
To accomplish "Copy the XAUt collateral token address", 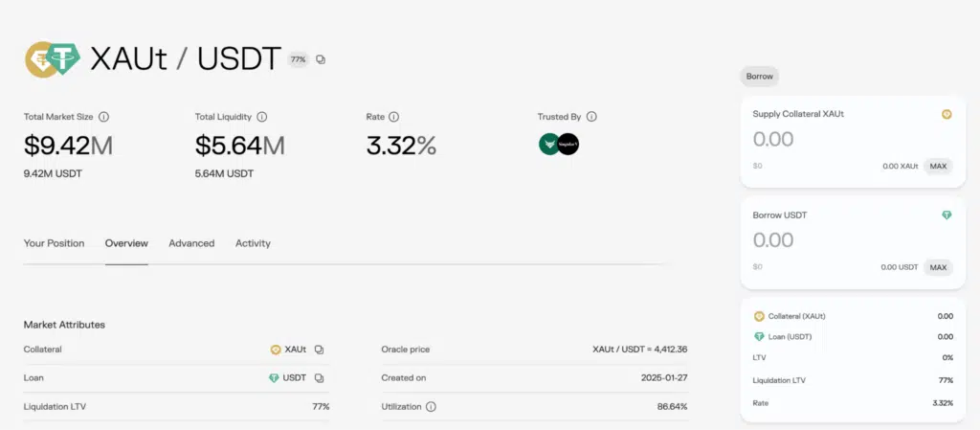I will pyautogui.click(x=319, y=350).
